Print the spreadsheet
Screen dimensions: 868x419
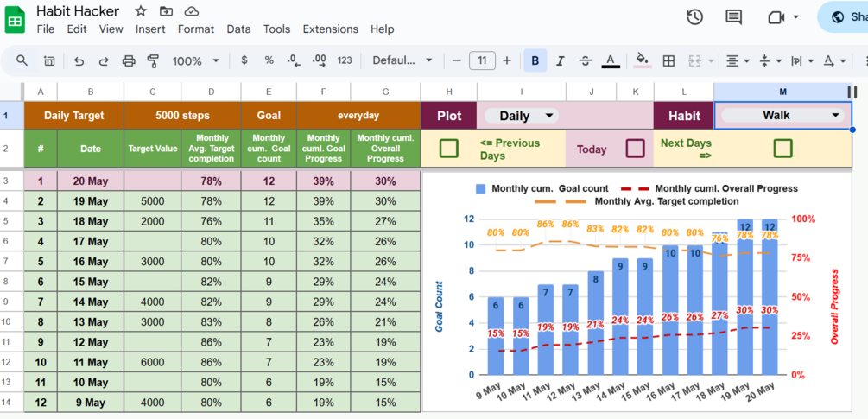pyautogui.click(x=129, y=60)
